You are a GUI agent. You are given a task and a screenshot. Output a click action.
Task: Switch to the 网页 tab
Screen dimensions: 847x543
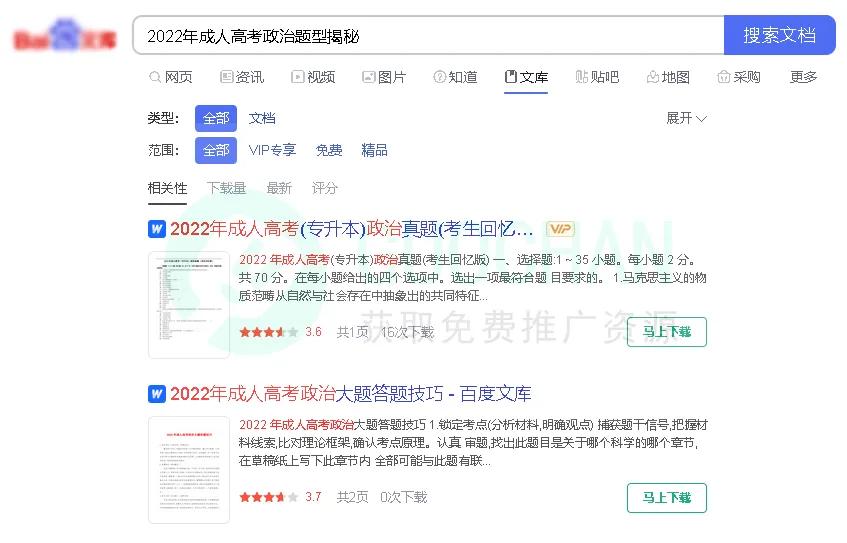(171, 77)
